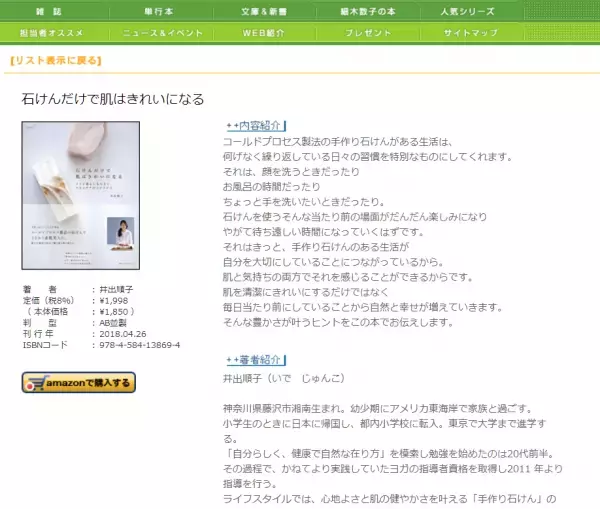Click the ISBN 978-4-584-13869-4
This screenshot has width=600, height=509.
(140, 345)
